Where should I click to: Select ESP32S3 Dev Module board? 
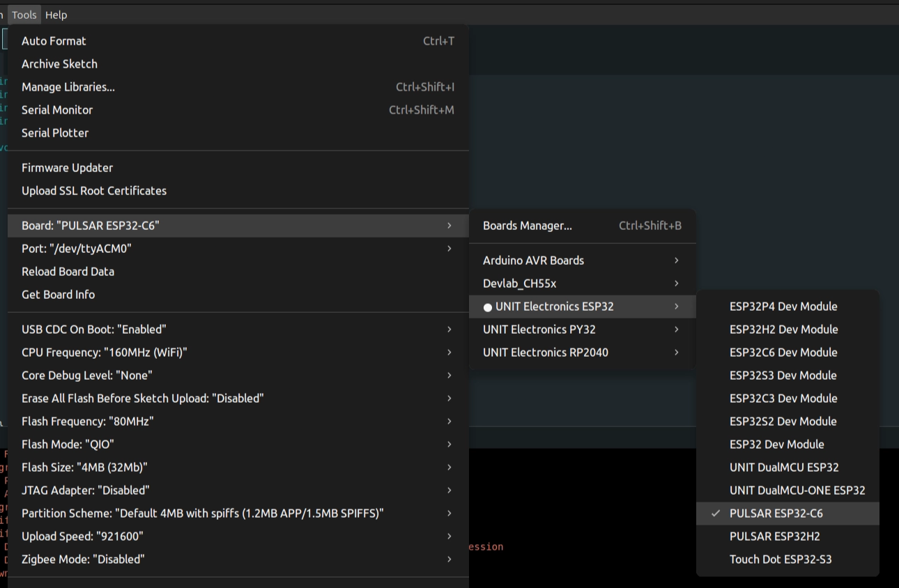(787, 376)
